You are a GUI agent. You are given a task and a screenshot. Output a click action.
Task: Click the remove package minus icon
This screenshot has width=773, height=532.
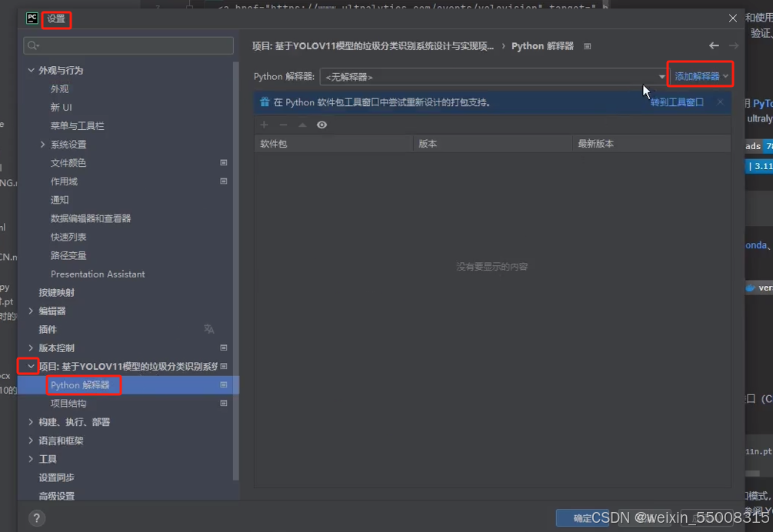click(283, 125)
